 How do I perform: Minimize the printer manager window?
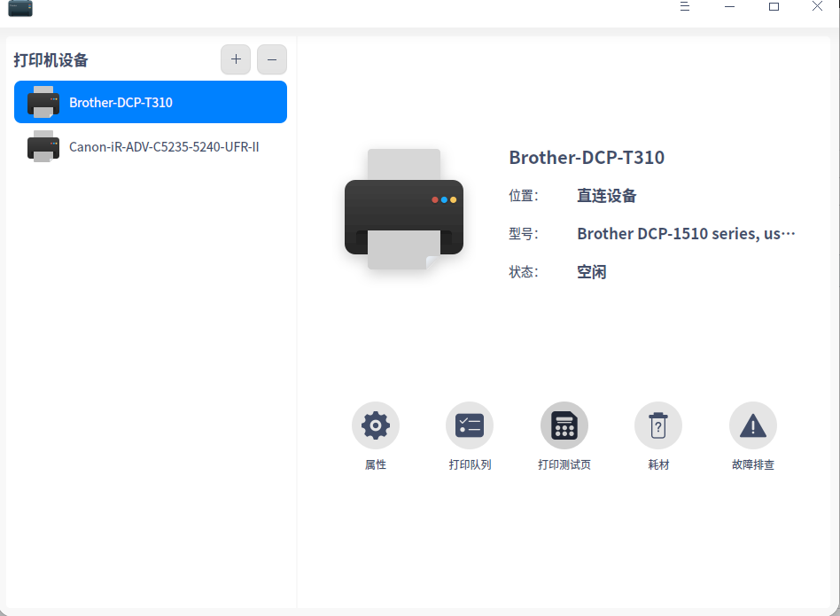pyautogui.click(x=729, y=6)
